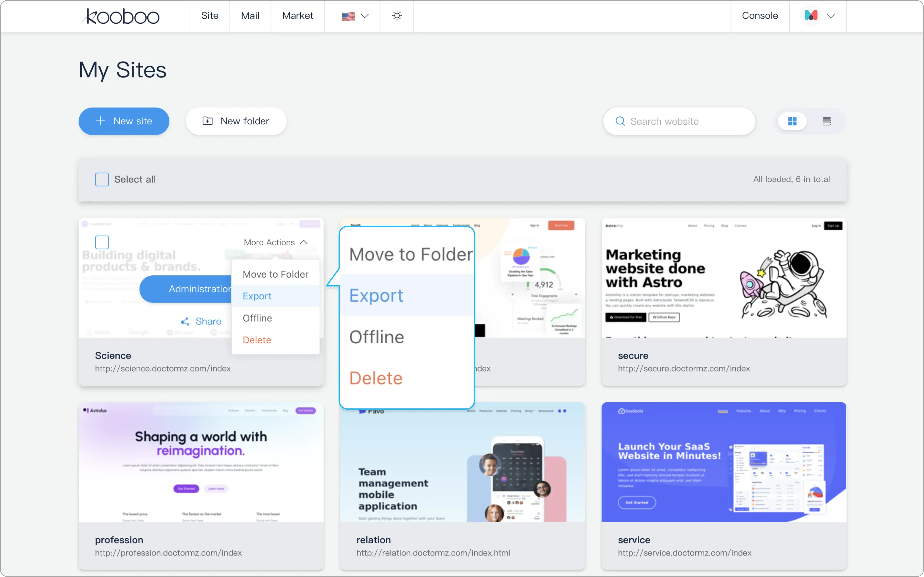Viewport: 924px width, 577px height.
Task: Select Move to Folder menu option
Action: coord(275,274)
